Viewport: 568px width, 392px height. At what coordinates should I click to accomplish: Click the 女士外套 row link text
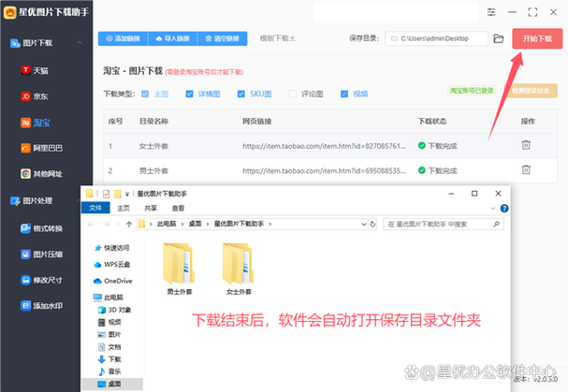pos(324,146)
